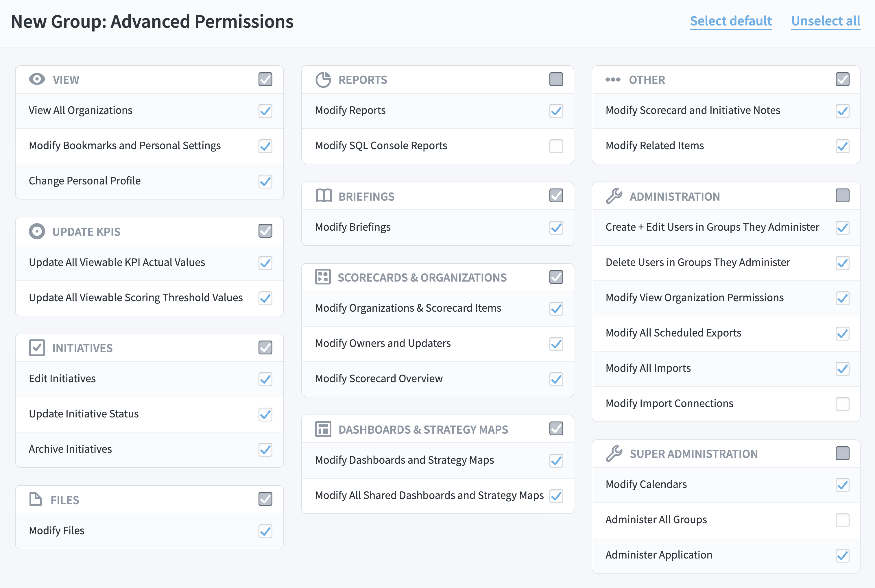Uncheck Delete Users in Groups They Administer
This screenshot has width=875, height=588.
pos(842,263)
